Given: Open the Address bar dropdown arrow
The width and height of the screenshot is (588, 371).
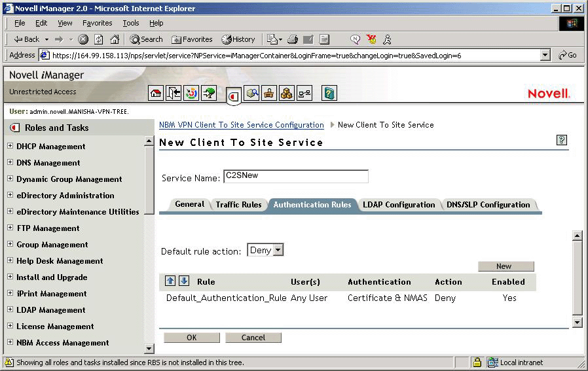Looking at the screenshot, I should pyautogui.click(x=545, y=56).
